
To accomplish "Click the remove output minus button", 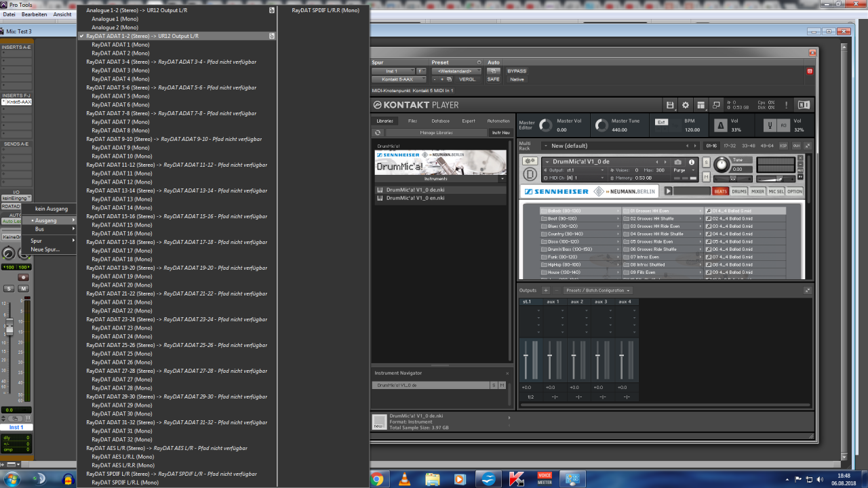I will (x=557, y=290).
